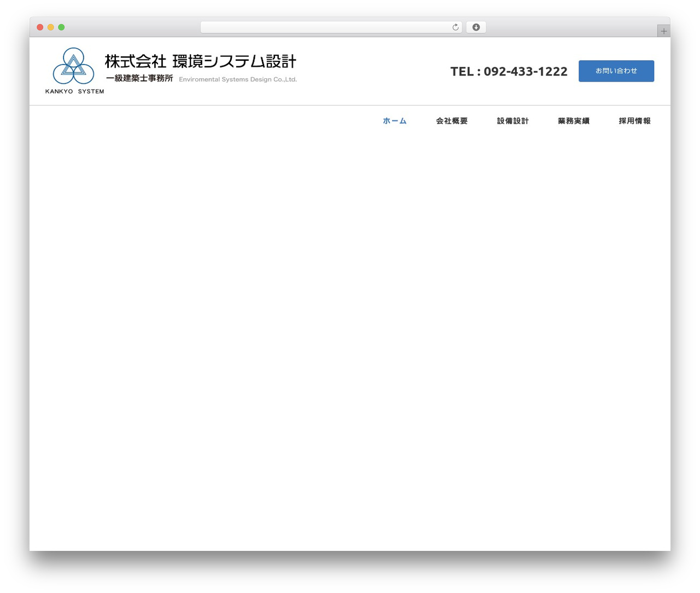Minimize the window with the yellow button
The width and height of the screenshot is (700, 593).
click(51, 27)
